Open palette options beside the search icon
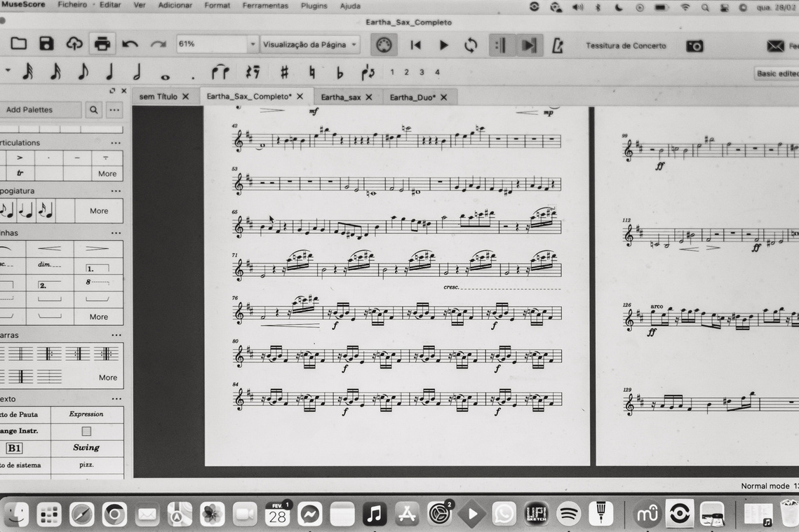The width and height of the screenshot is (799, 532). (x=114, y=109)
